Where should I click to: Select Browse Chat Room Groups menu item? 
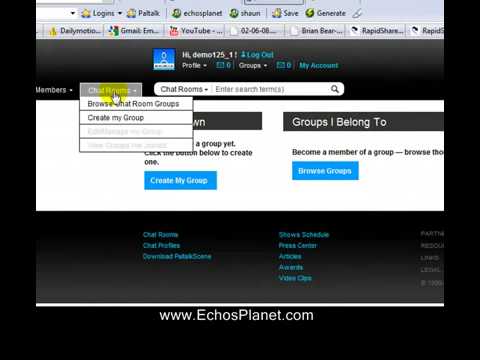(x=136, y=104)
